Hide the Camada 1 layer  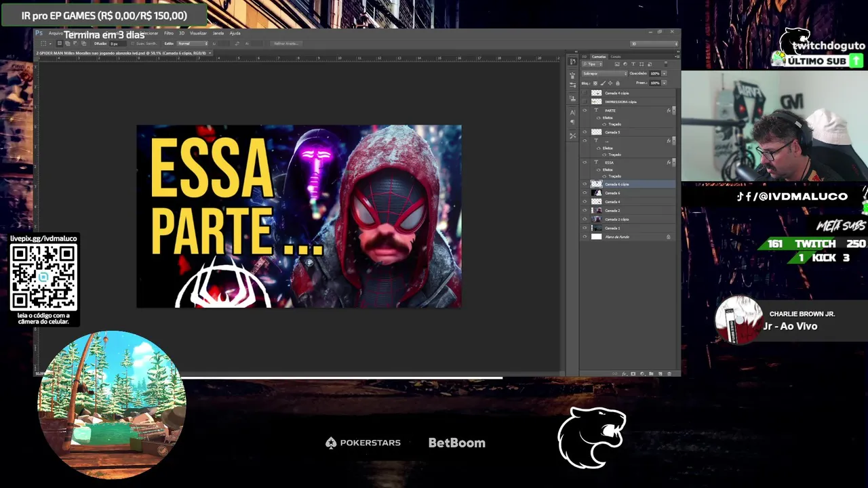pyautogui.click(x=585, y=228)
